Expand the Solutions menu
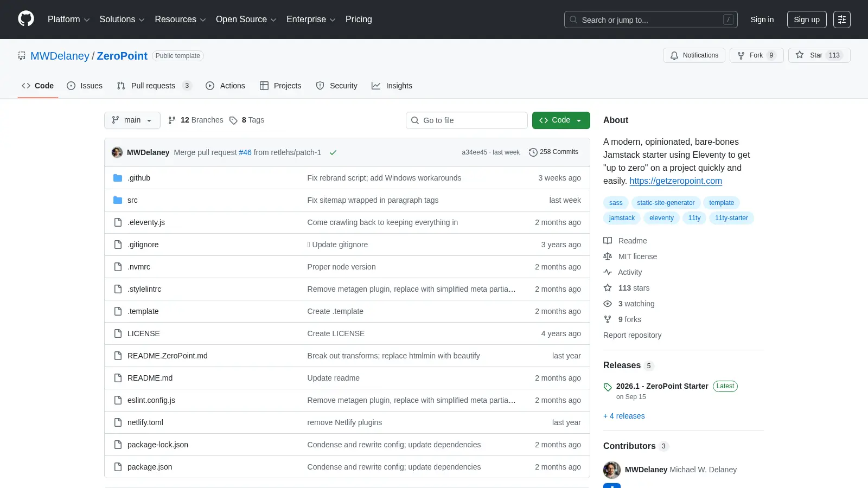Screen dimensions: 868x488 tap(122, 20)
